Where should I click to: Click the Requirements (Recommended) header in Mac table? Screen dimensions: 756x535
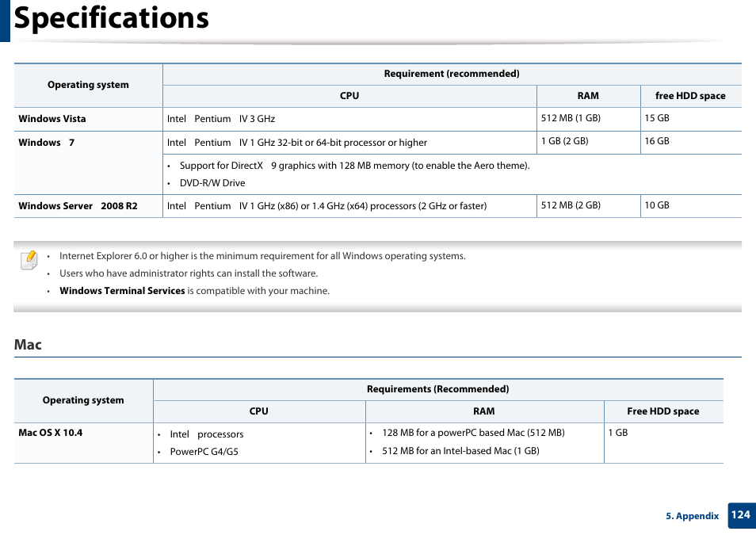pos(437,389)
